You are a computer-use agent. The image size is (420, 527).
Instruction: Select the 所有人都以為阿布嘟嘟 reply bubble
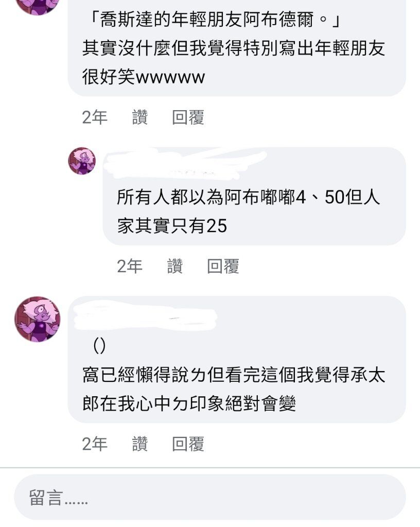254,196
